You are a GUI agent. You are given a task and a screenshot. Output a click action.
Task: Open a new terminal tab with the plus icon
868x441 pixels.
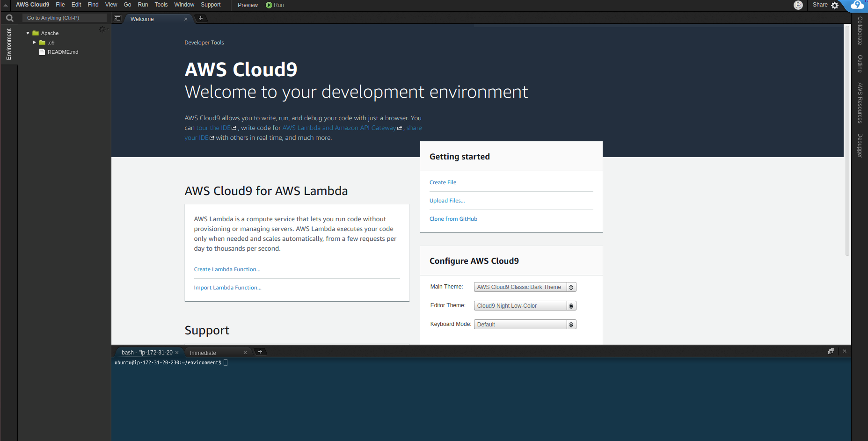point(260,352)
